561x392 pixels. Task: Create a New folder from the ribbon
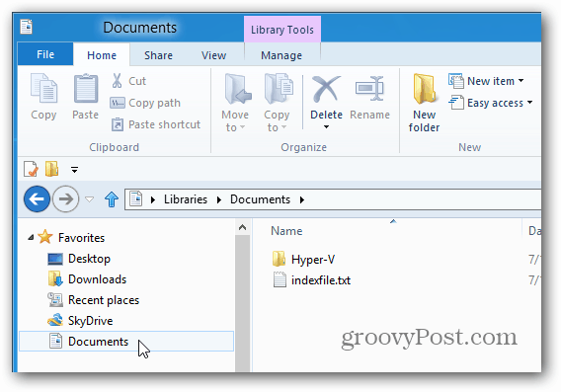pyautogui.click(x=424, y=103)
